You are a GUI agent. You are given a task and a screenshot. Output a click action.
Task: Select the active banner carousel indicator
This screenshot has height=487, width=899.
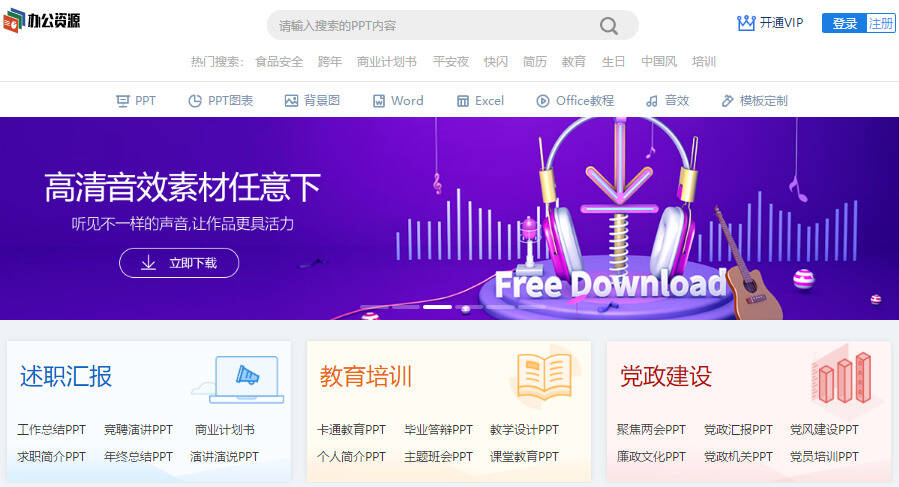[x=437, y=307]
